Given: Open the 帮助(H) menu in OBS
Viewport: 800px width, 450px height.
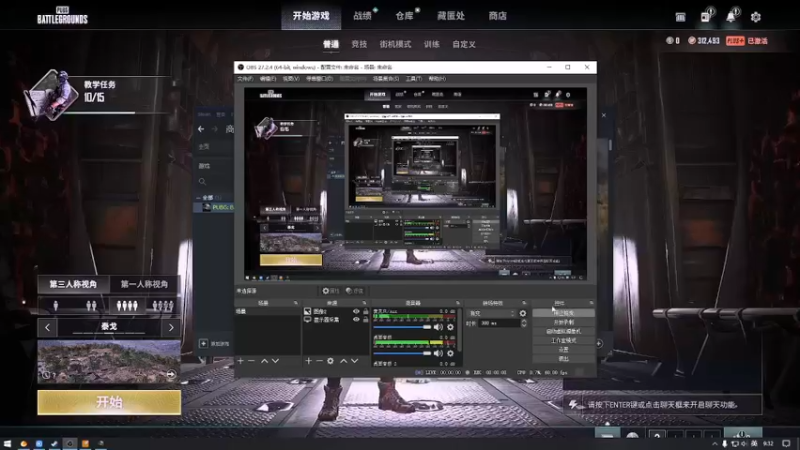Looking at the screenshot, I should [437, 79].
